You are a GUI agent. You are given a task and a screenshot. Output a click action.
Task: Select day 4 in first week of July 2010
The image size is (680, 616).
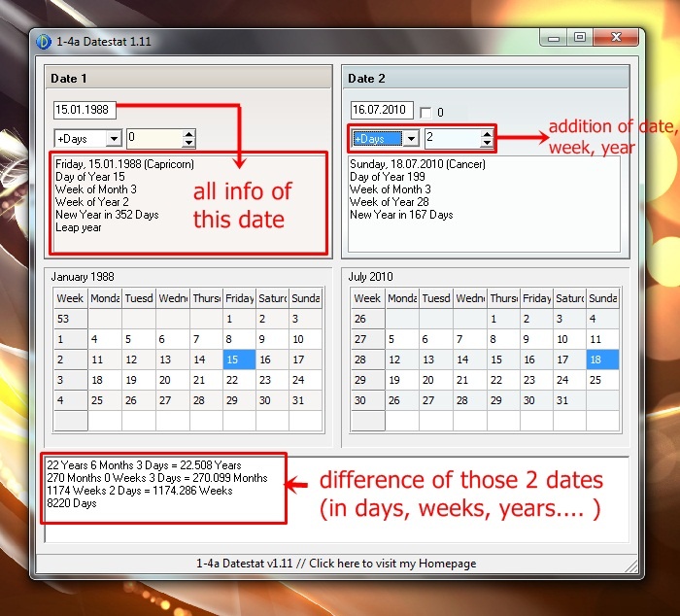[x=602, y=319]
